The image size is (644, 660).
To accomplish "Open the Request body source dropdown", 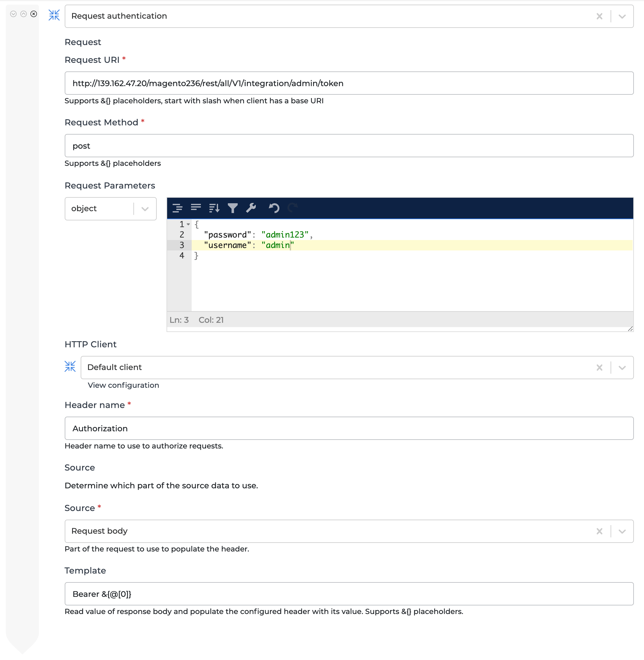I will tap(622, 531).
